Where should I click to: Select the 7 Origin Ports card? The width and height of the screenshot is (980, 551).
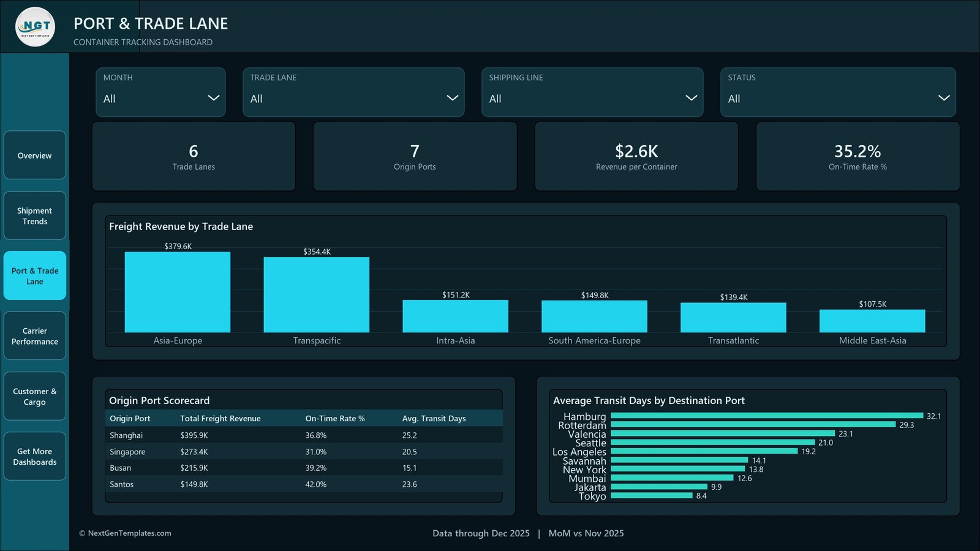[x=415, y=157]
